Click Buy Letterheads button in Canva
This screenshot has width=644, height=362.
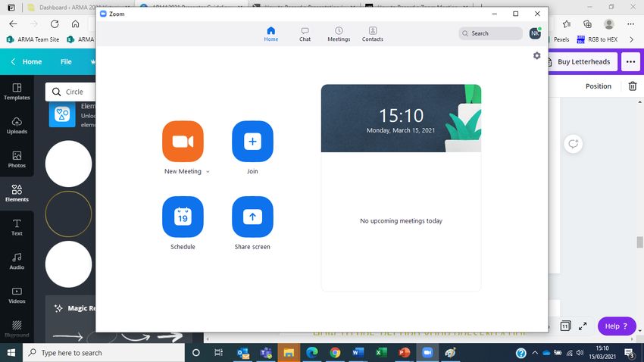pos(583,61)
